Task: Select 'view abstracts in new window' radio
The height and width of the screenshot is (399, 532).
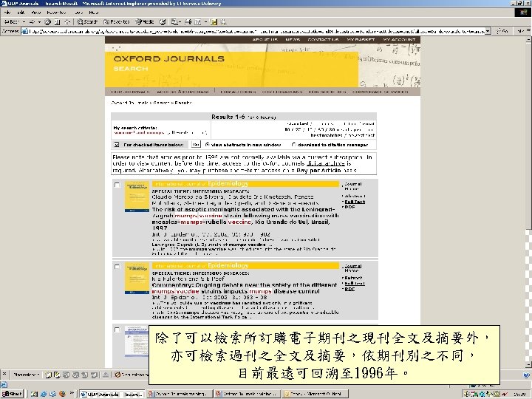Action: (x=208, y=145)
